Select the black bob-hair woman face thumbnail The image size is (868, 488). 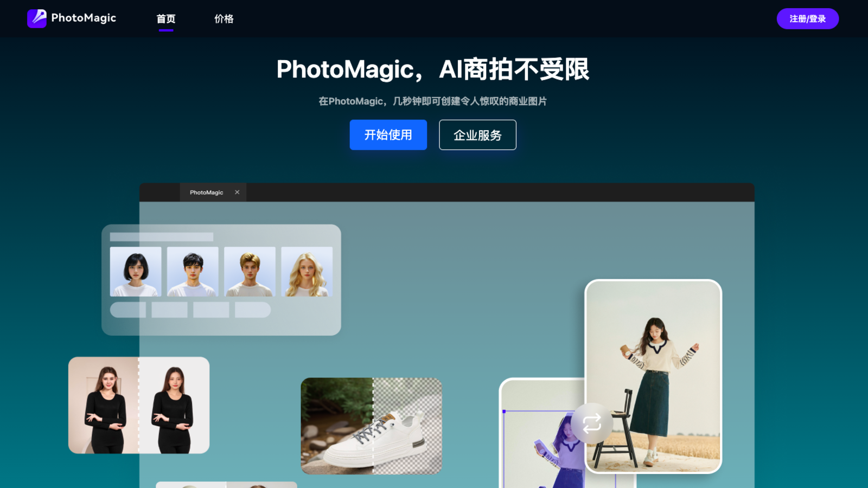coord(136,272)
